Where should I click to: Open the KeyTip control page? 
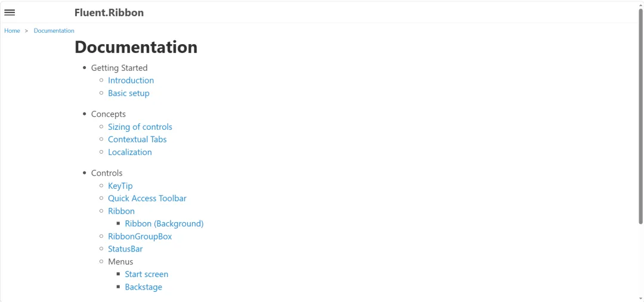120,186
